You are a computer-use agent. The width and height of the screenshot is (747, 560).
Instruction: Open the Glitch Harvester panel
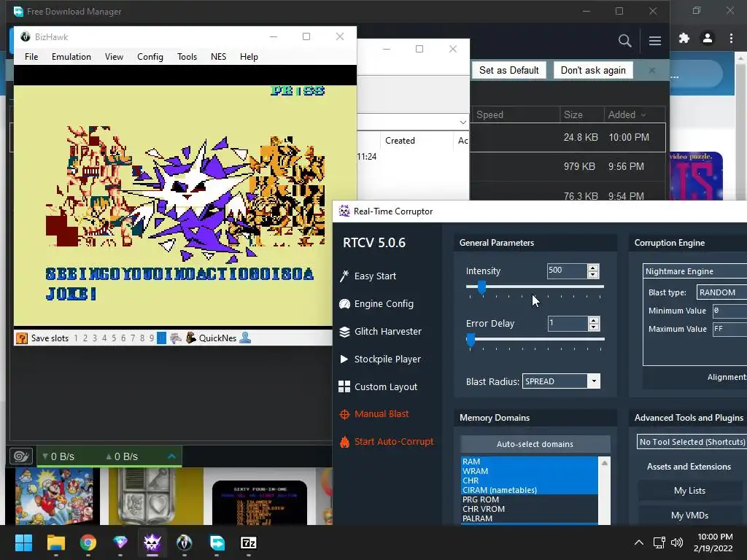379,332
